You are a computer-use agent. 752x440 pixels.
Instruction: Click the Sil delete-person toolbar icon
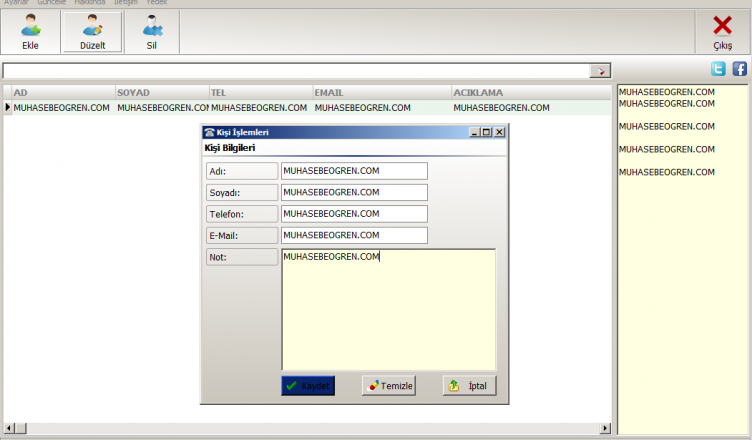152,26
